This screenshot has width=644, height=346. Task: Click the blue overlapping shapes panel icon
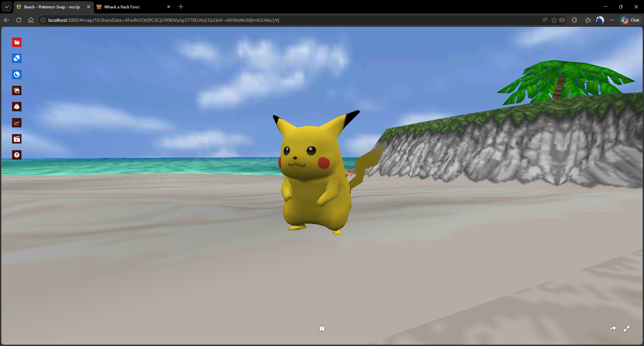(17, 58)
